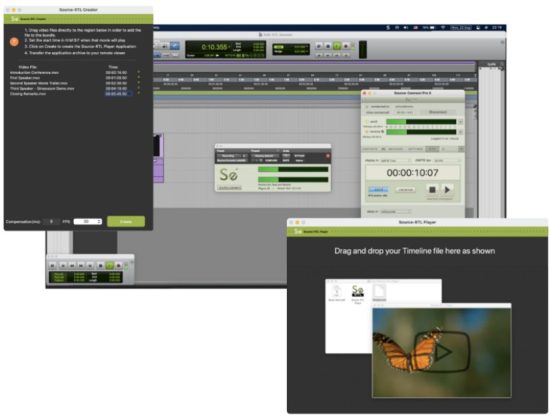550x415 pixels.
Task: Click the Play button in floating Transport window
Action: (109, 266)
